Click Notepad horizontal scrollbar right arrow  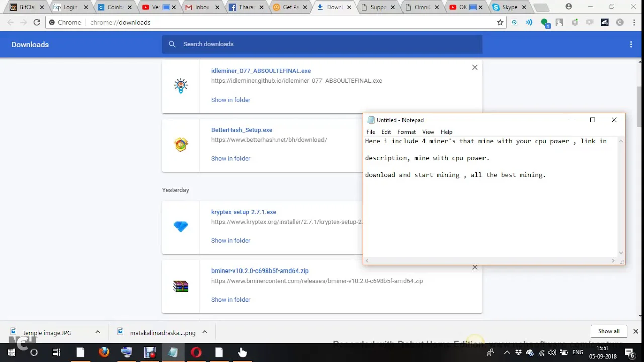pos(613,261)
